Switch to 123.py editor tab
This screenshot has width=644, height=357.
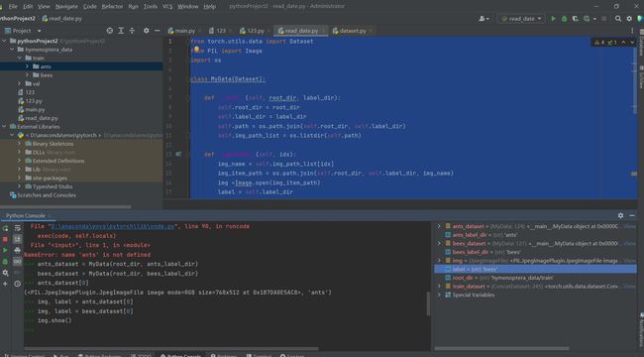pos(255,31)
